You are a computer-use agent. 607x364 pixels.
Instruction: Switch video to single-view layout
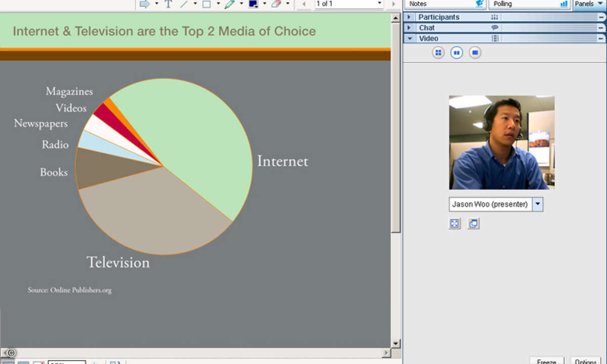coord(474,53)
